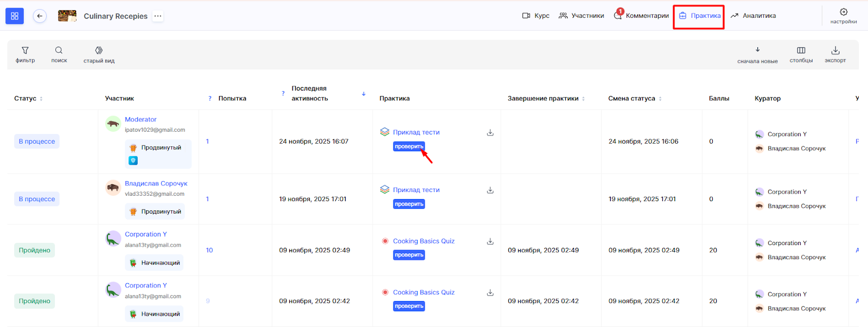Open the columns settings
This screenshot has width=868, height=327.
[801, 54]
